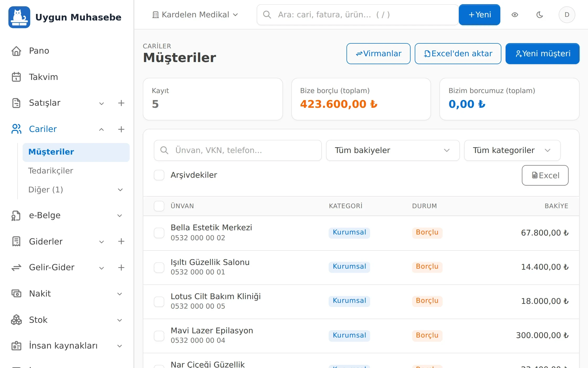Image resolution: width=588 pixels, height=368 pixels.
Task: Select Lotus Cilt Bakım Kliniği checkbox
Action: [159, 301]
